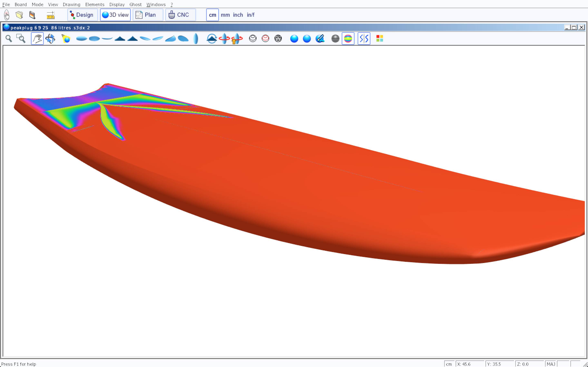Screen dimensions: 588x367
Task: Click the zoom magnifier tool
Action: (9, 39)
